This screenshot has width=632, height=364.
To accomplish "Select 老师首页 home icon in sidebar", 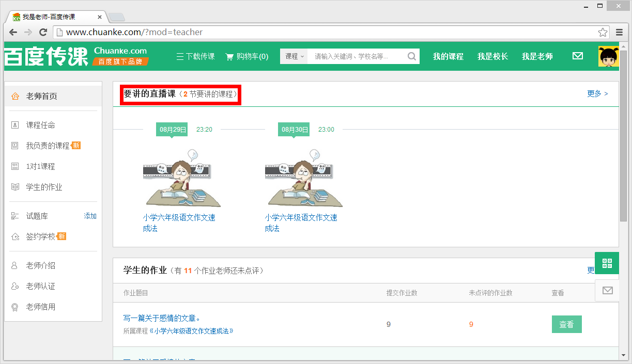I will click(16, 95).
